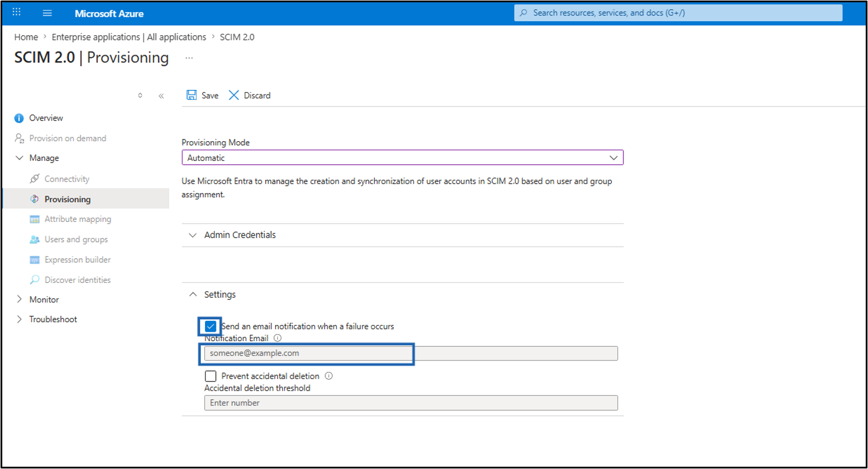Open Discover identities page
This screenshot has width=868, height=469.
click(x=78, y=280)
